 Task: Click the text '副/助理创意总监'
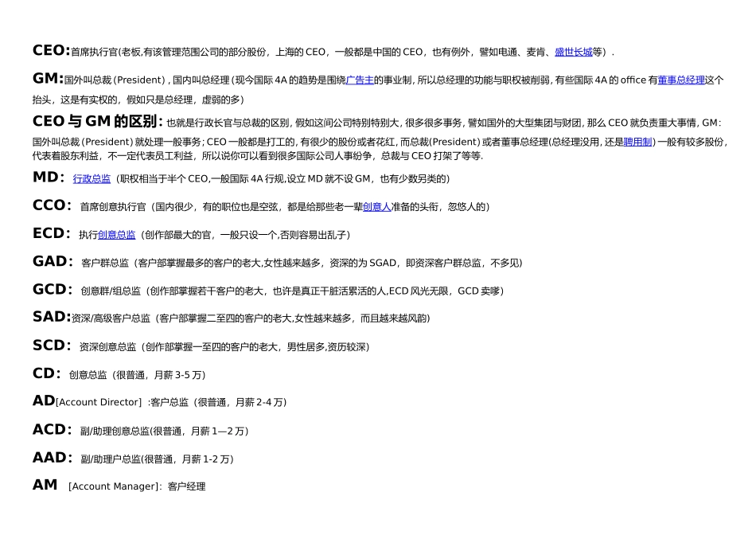[115, 431]
